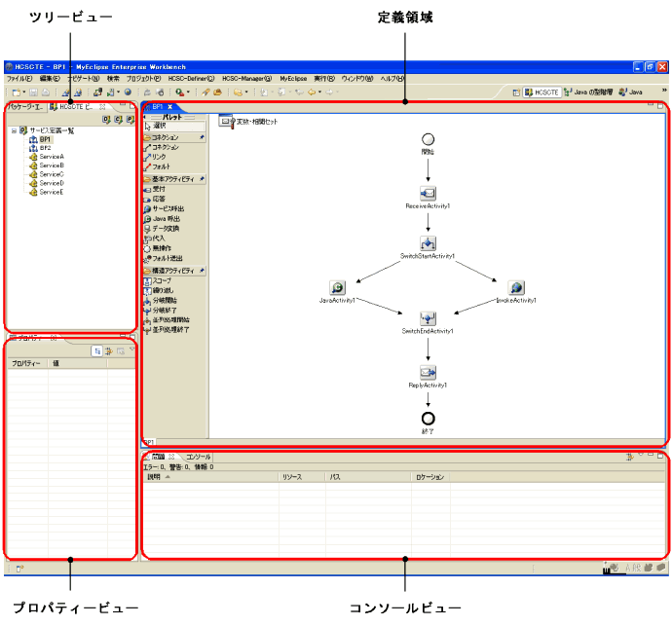The width and height of the screenshot is (672, 626).
Task: Select SwitchEndActivity1 node in diagram
Action: [x=428, y=318]
